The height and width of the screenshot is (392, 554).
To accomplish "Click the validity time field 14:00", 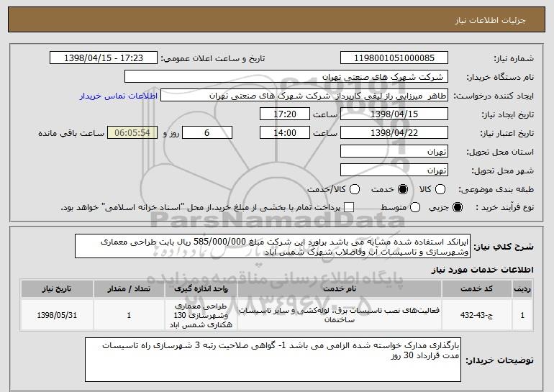I will (285, 133).
